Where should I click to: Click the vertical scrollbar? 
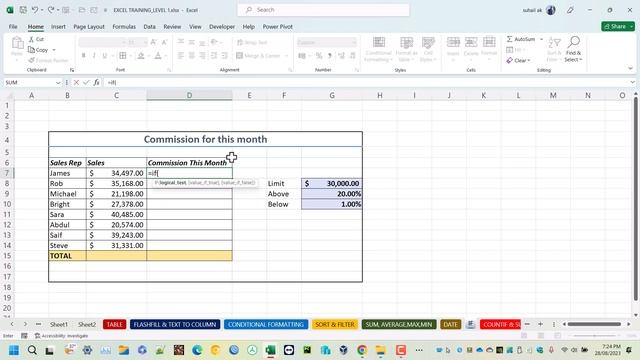636,198
